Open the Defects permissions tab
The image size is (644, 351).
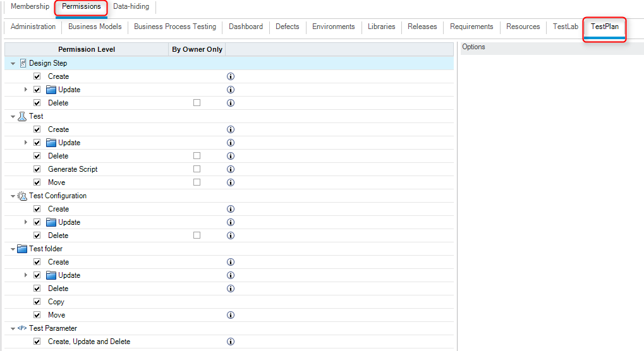point(287,27)
